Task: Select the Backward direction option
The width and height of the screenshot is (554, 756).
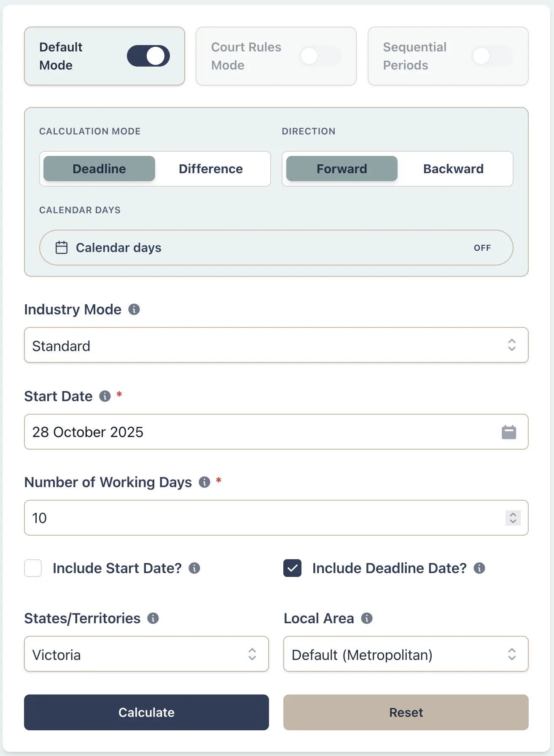Action: [453, 169]
